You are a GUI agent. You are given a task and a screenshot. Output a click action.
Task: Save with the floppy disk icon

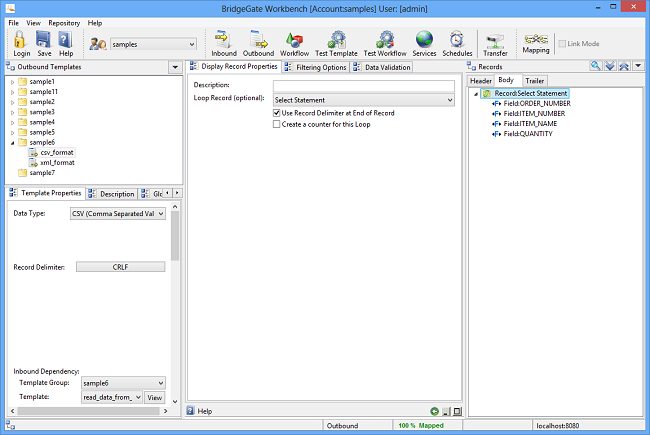(x=44, y=40)
